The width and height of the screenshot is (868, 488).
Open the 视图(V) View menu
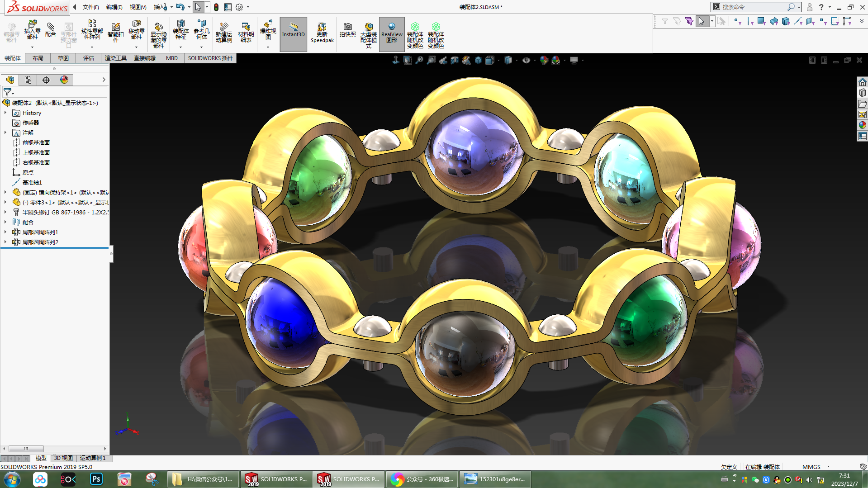tap(138, 7)
